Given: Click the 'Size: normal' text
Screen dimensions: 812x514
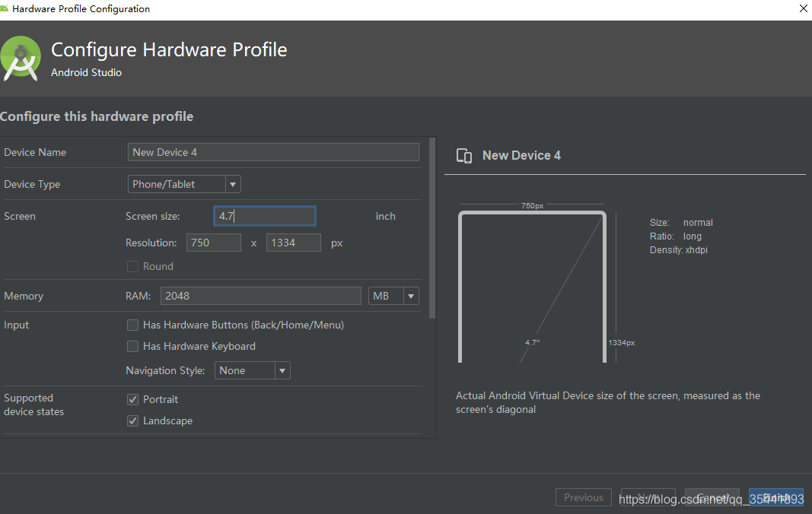Looking at the screenshot, I should pos(681,223).
